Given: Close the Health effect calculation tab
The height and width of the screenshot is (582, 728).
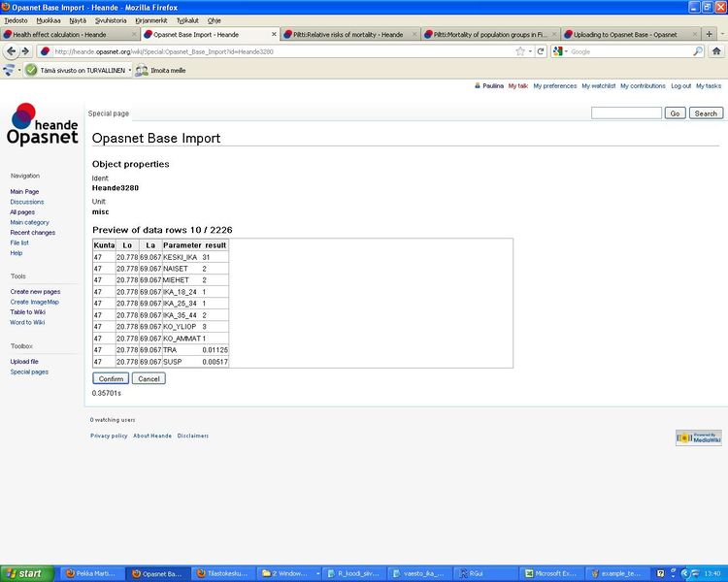Looking at the screenshot, I should click(x=134, y=34).
